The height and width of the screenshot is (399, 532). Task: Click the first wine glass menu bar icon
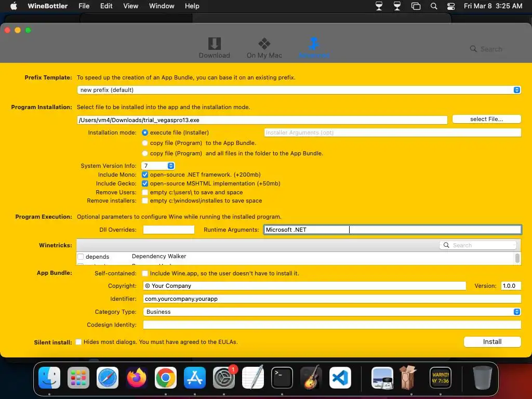pyautogui.click(x=379, y=6)
